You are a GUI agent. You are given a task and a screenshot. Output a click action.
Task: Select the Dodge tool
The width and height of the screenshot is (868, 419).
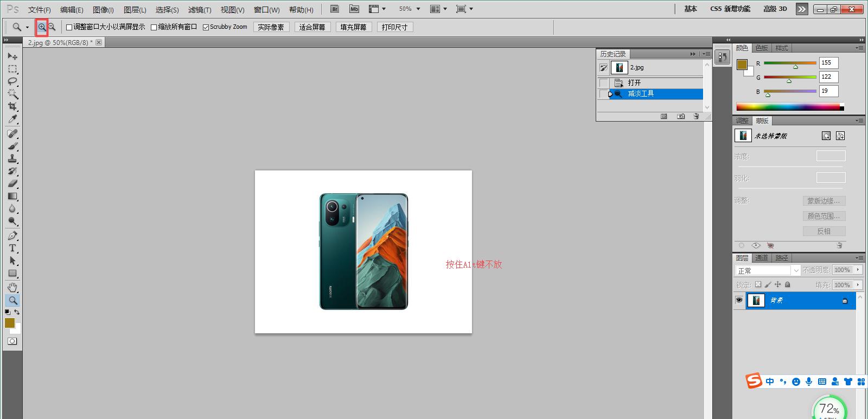pos(12,221)
